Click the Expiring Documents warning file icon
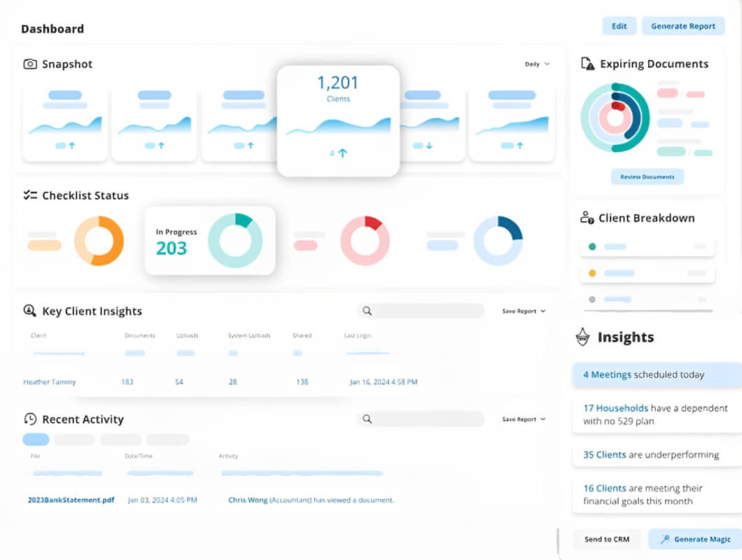This screenshot has width=742, height=560. tap(587, 64)
